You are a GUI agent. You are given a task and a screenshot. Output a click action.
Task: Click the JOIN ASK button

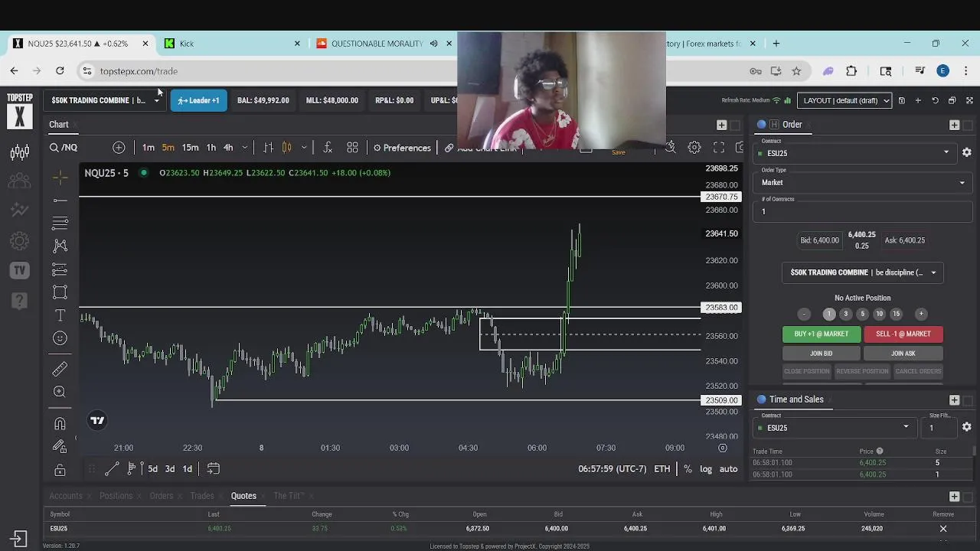903,354
